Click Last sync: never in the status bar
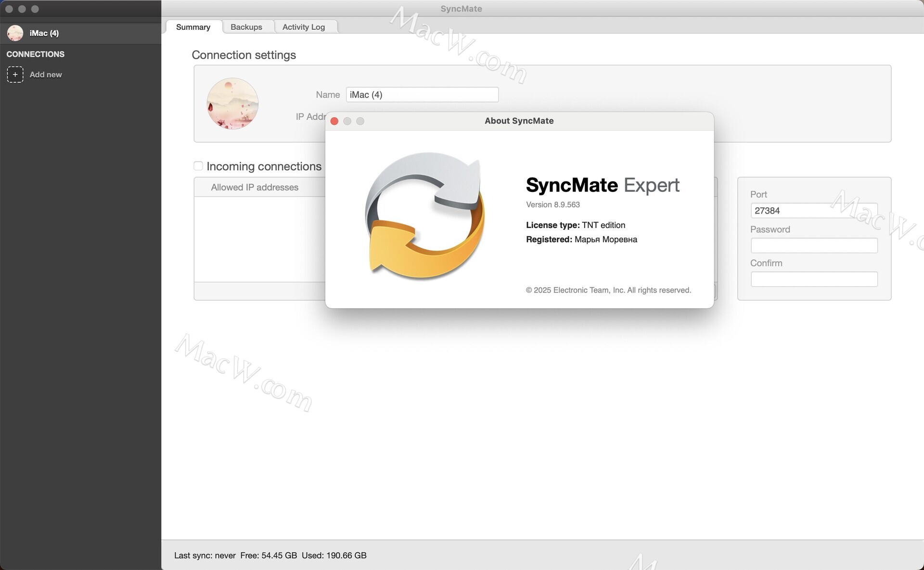 (205, 556)
